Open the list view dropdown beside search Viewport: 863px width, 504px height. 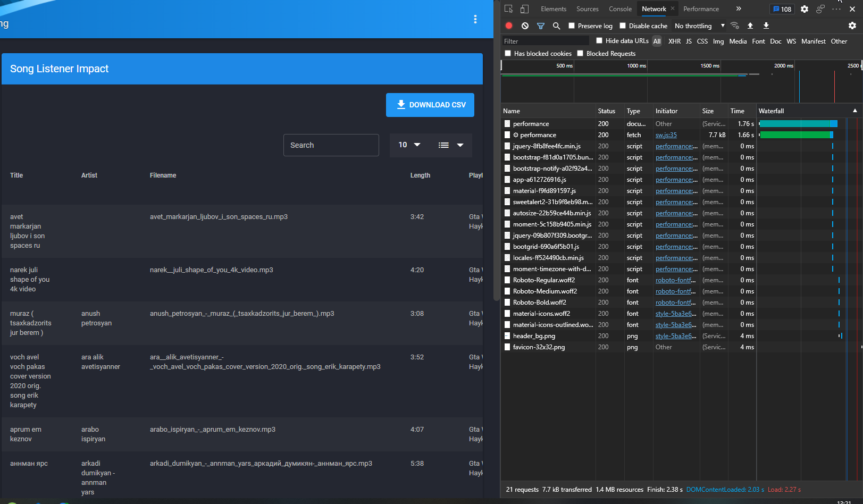pos(451,145)
